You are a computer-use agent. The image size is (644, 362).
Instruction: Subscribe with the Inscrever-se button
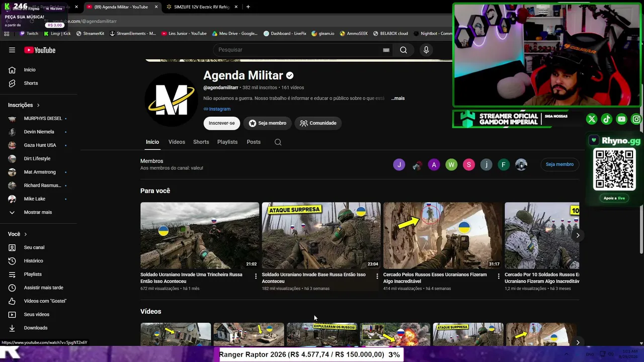tap(222, 123)
